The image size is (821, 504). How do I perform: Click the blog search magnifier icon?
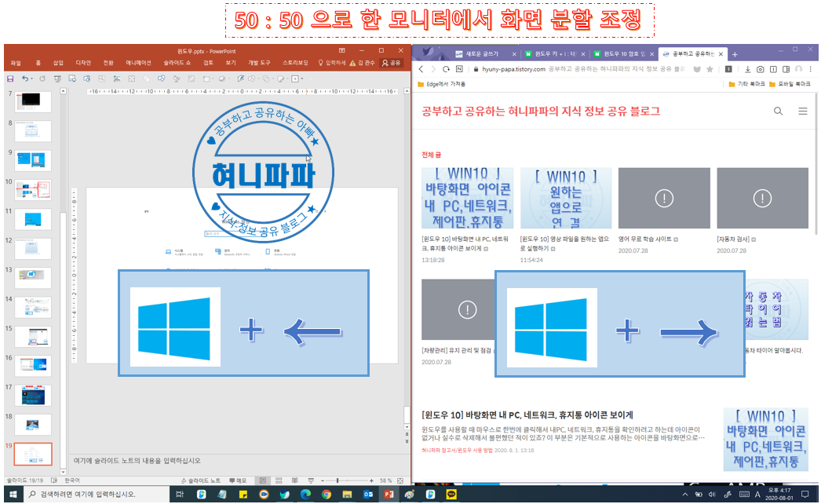point(778,111)
